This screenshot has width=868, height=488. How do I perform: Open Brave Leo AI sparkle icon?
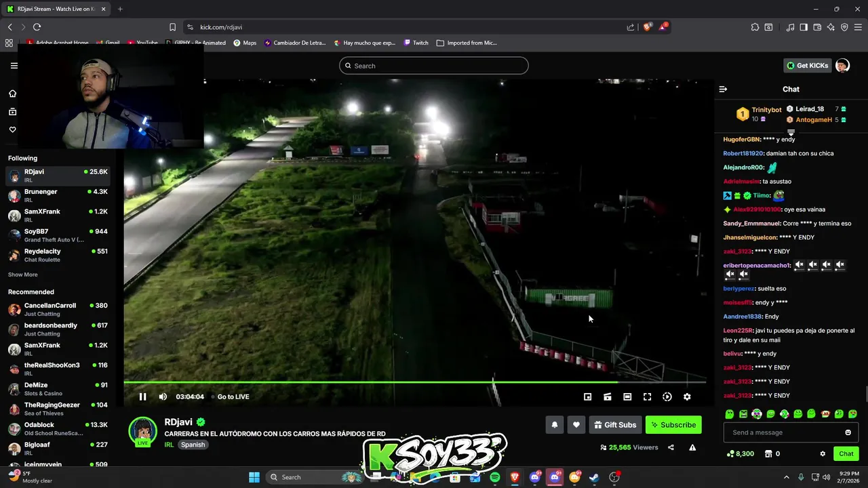(x=831, y=27)
